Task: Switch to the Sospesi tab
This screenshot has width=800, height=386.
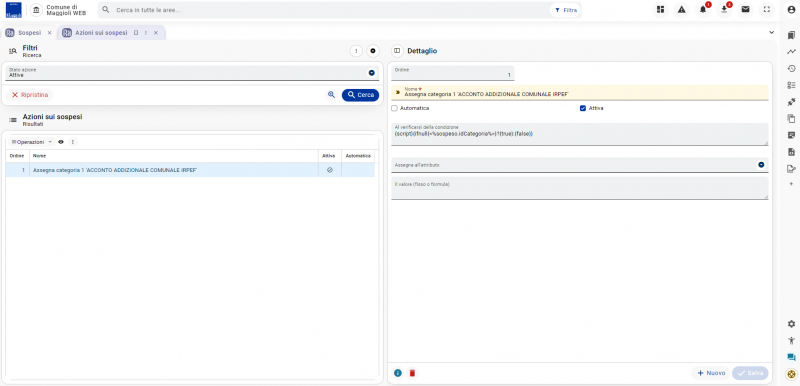Action: click(29, 33)
